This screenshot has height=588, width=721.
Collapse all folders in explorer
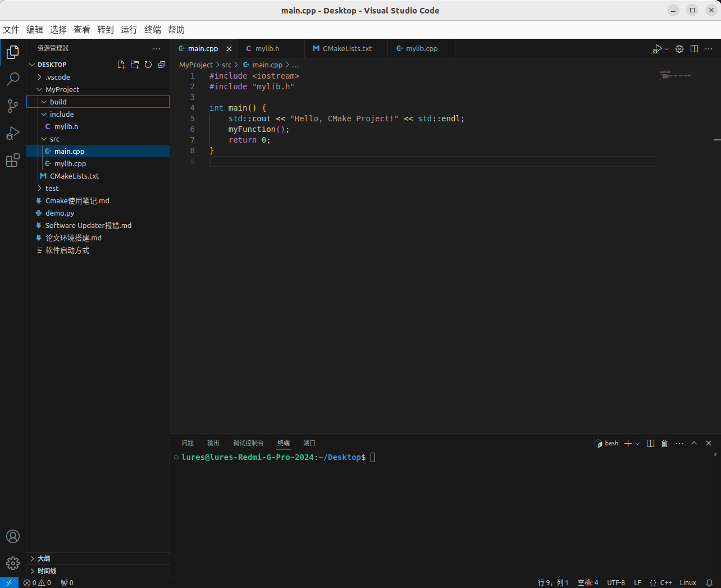click(162, 65)
